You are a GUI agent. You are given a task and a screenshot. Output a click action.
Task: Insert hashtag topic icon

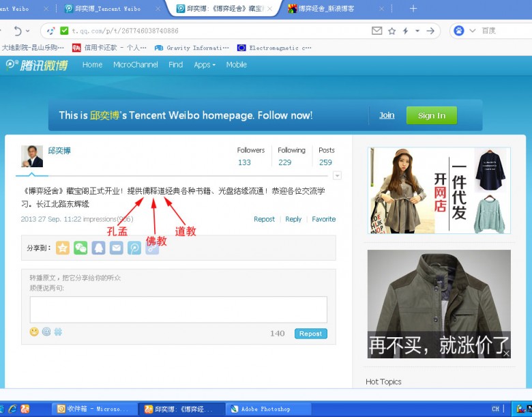(x=58, y=332)
